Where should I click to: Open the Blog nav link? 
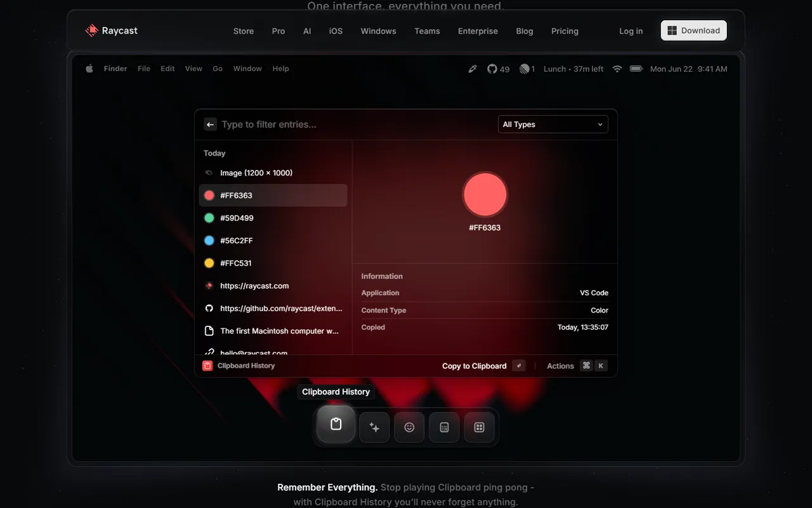525,31
